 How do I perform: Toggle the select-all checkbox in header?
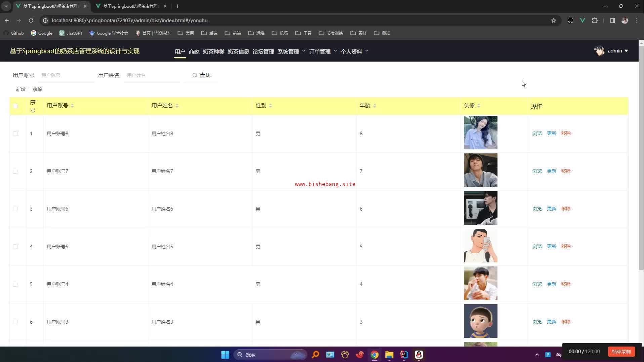pyautogui.click(x=15, y=106)
